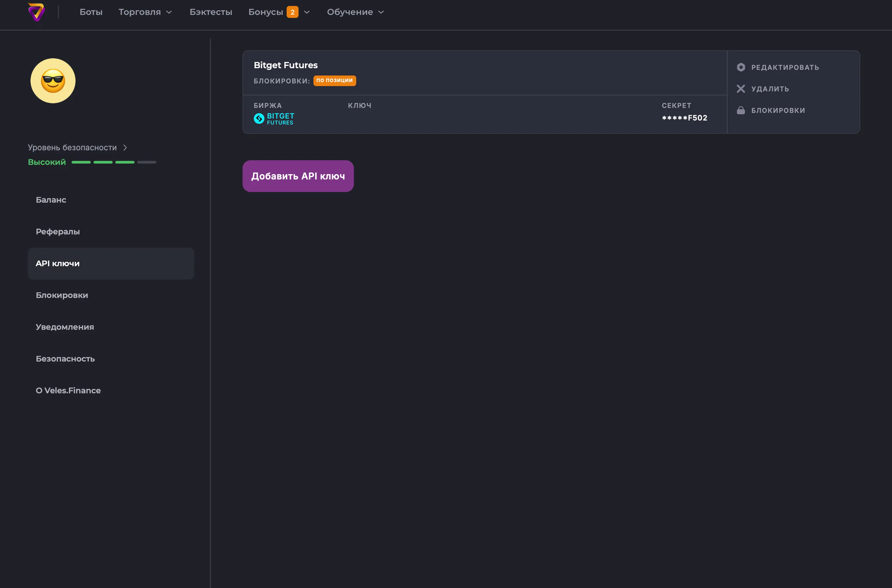892x588 pixels.
Task: Open О Veles.Finance sidebar item
Action: [x=68, y=390]
